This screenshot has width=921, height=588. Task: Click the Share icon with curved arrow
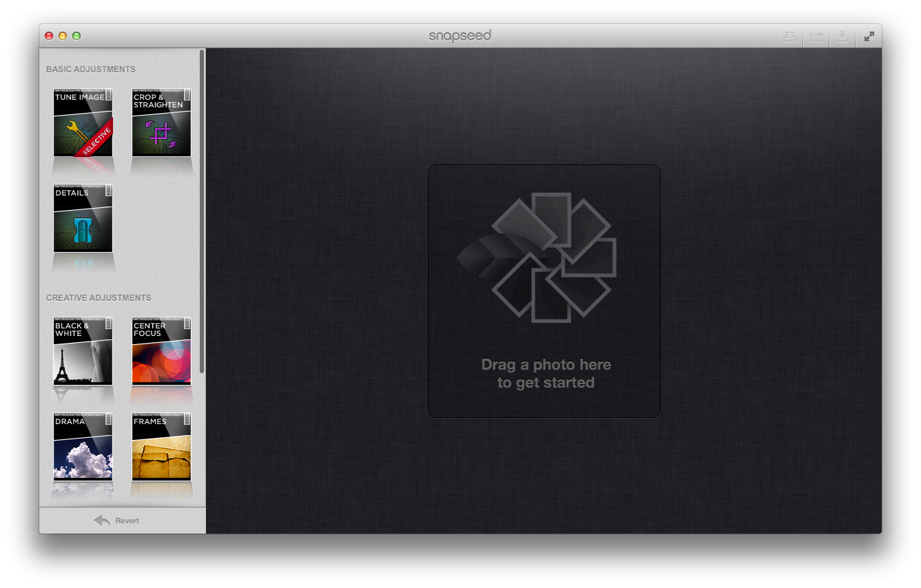[x=816, y=36]
